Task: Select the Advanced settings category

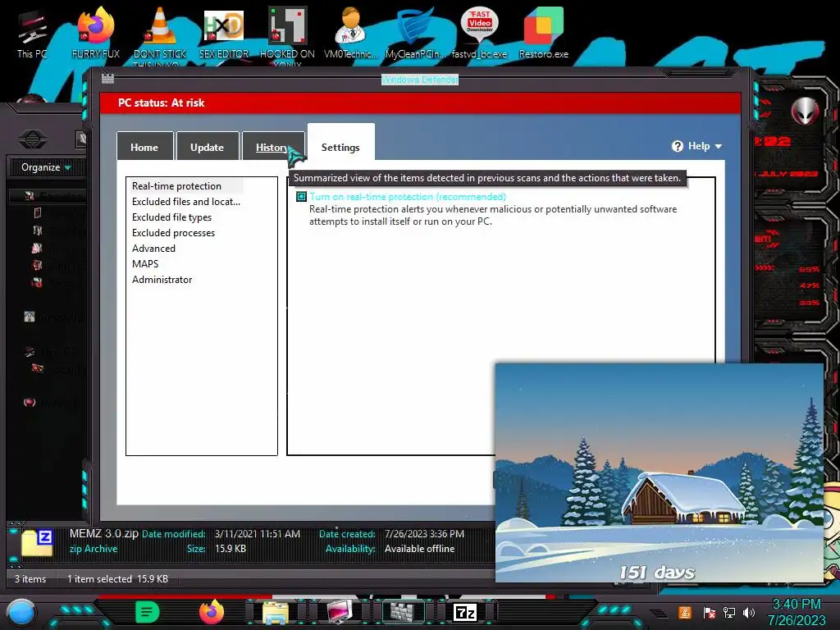Action: (153, 248)
